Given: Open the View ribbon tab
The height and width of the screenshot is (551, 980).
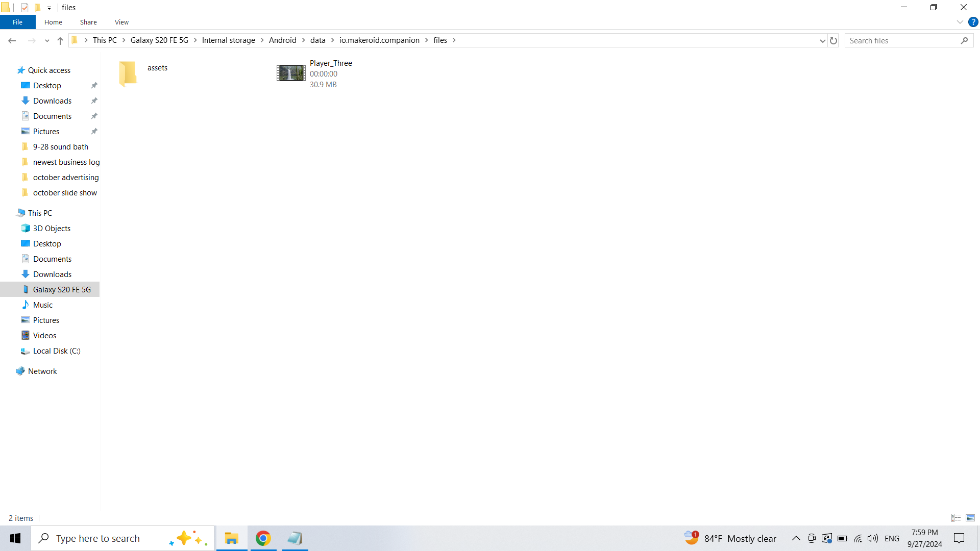Looking at the screenshot, I should (121, 22).
